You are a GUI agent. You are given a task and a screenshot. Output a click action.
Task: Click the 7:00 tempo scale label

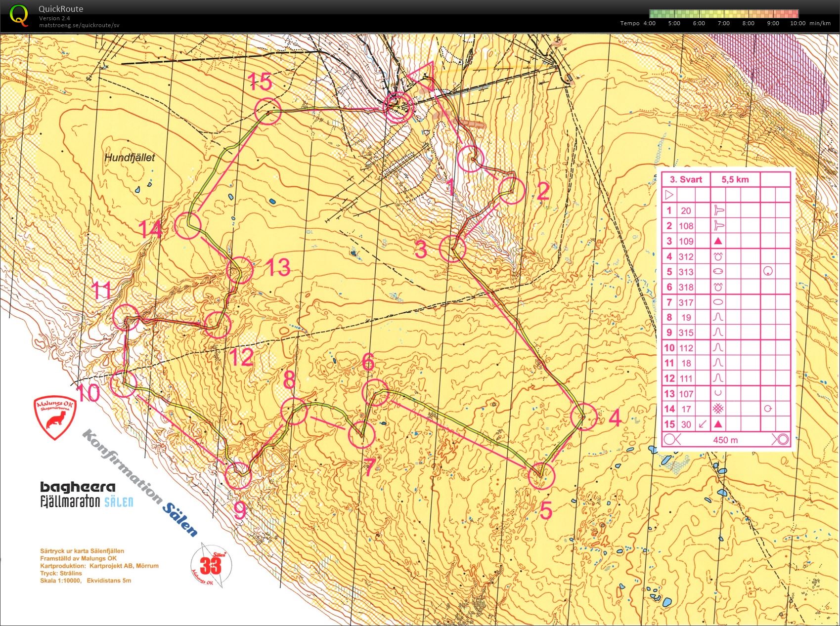723,23
